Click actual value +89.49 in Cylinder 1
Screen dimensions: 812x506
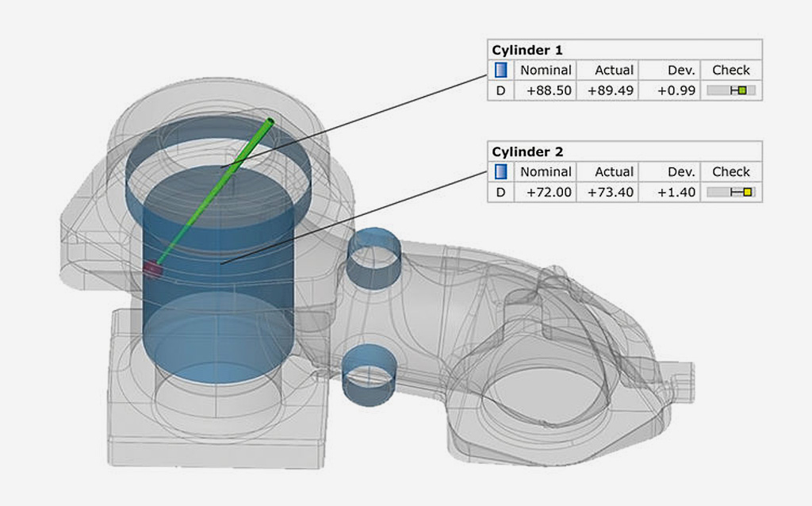610,90
